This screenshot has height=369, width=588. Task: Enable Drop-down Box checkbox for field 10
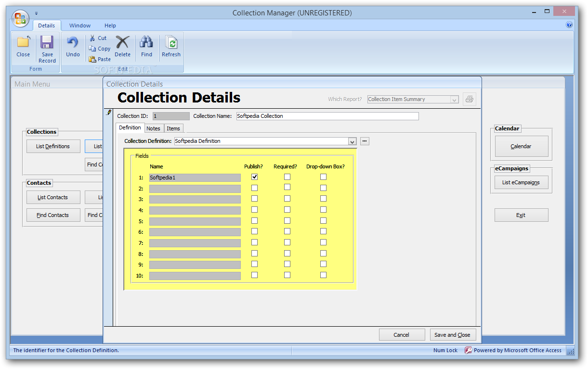coord(323,275)
